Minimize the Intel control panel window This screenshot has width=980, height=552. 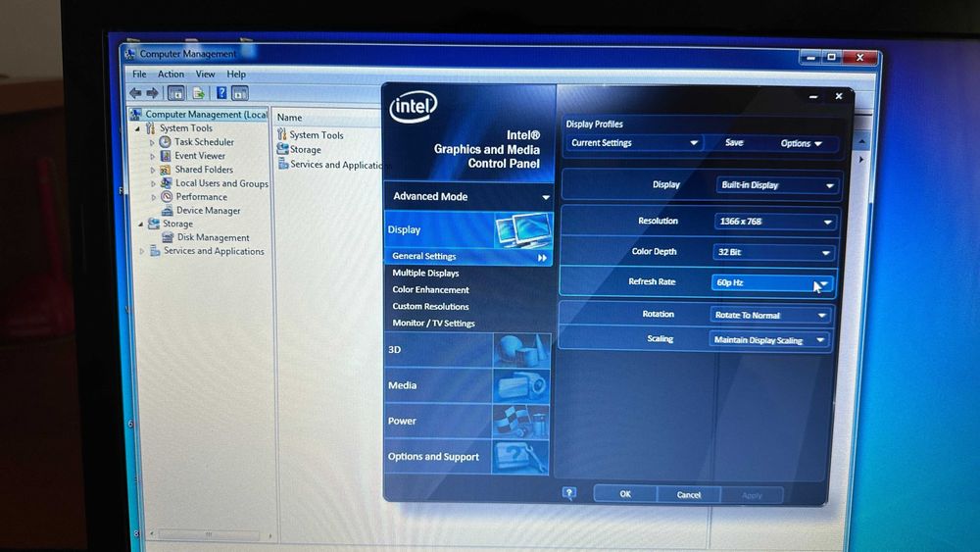point(813,97)
